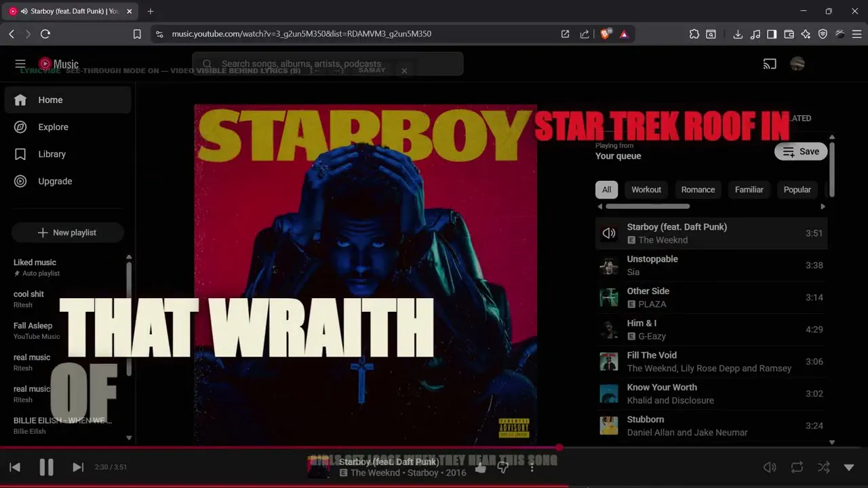Open in app icon in address bar
The image size is (868, 488).
[x=565, y=34]
